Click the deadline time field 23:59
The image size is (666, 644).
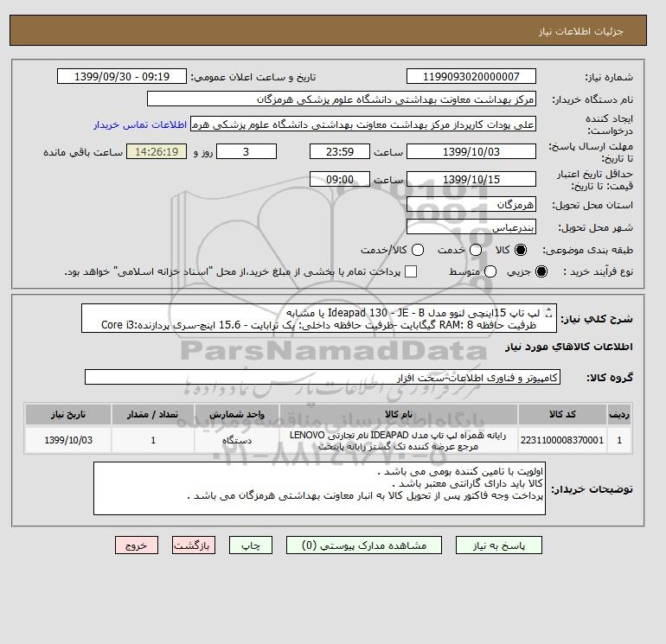click(x=340, y=151)
